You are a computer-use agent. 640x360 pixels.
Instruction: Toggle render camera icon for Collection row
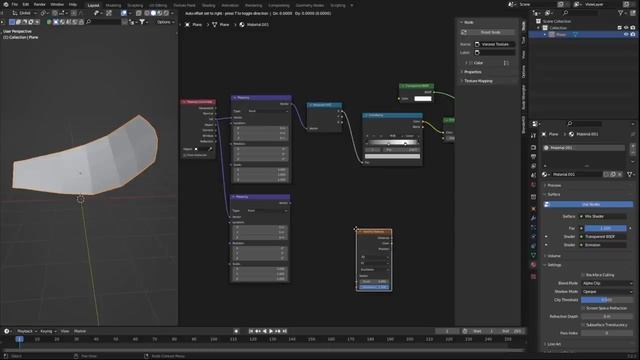tap(633, 28)
